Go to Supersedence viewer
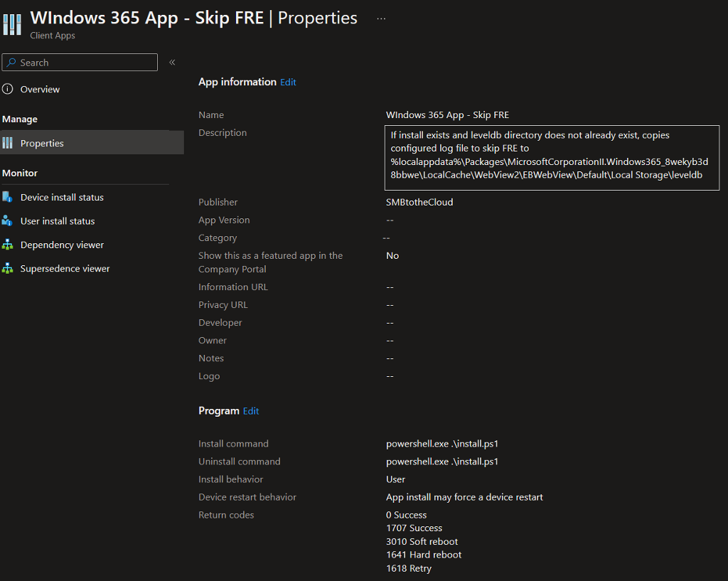 click(65, 269)
